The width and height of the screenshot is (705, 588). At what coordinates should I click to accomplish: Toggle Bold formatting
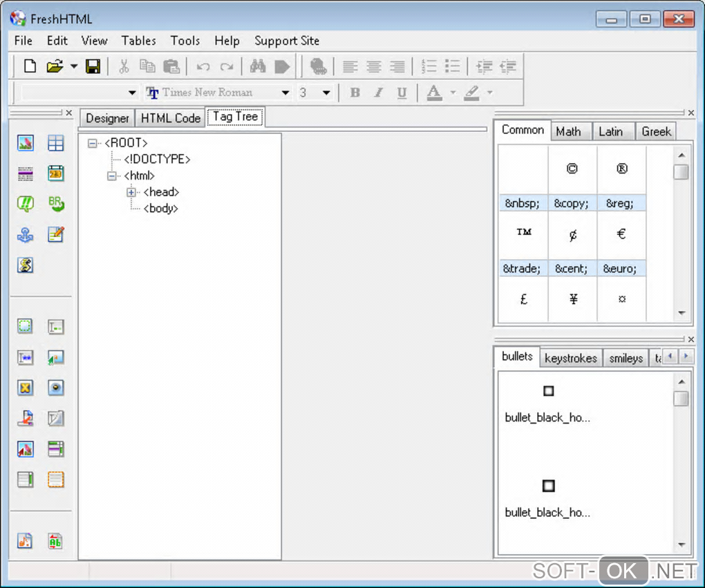click(355, 93)
